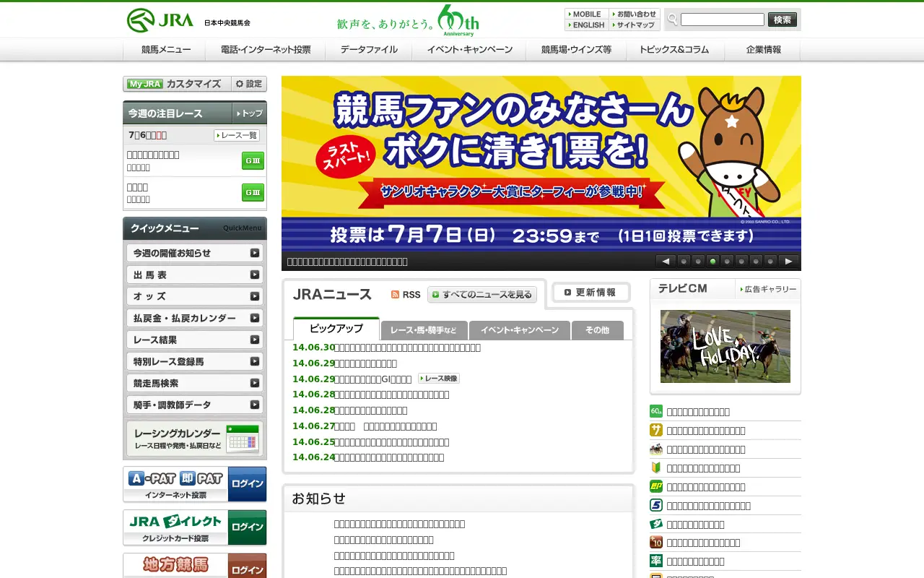The image size is (924, 578).
Task: Focus the site search input field
Action: (722, 20)
